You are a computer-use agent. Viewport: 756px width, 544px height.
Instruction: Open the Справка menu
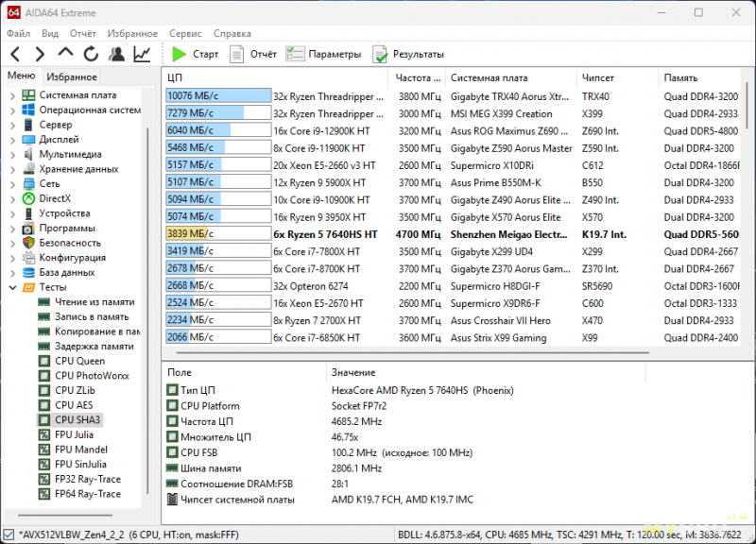coord(232,33)
